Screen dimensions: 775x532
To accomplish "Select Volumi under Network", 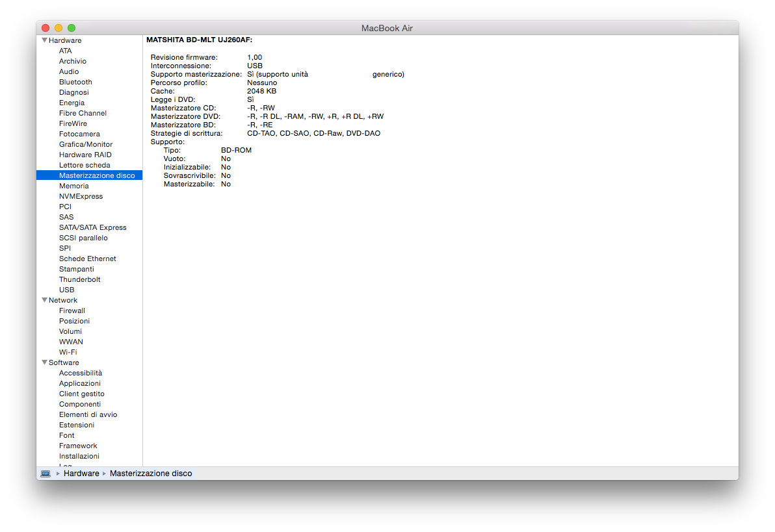I will pyautogui.click(x=70, y=331).
